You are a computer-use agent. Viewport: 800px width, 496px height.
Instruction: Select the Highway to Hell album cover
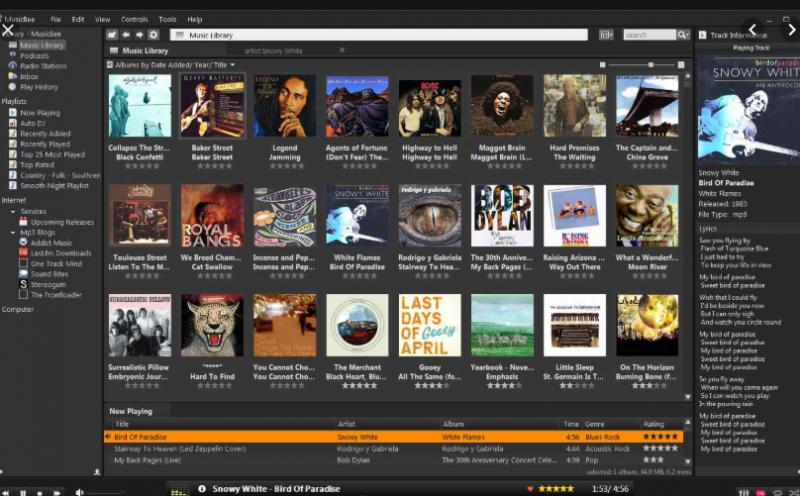[430, 106]
